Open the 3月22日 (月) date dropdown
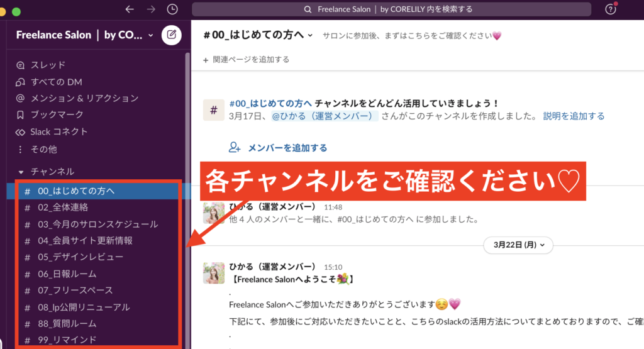 [518, 244]
